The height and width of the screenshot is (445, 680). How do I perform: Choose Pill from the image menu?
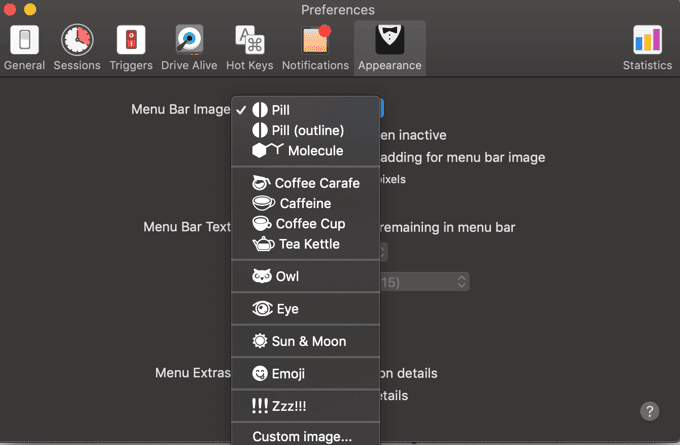point(306,110)
